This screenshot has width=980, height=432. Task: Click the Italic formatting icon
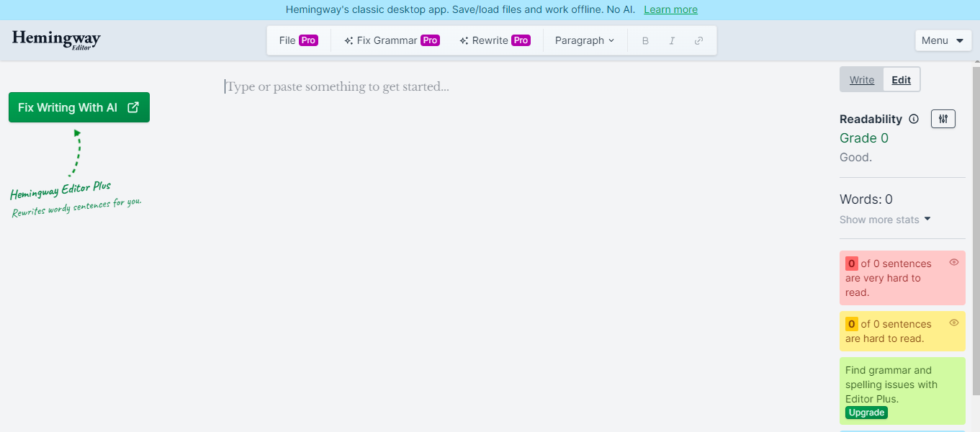click(672, 41)
